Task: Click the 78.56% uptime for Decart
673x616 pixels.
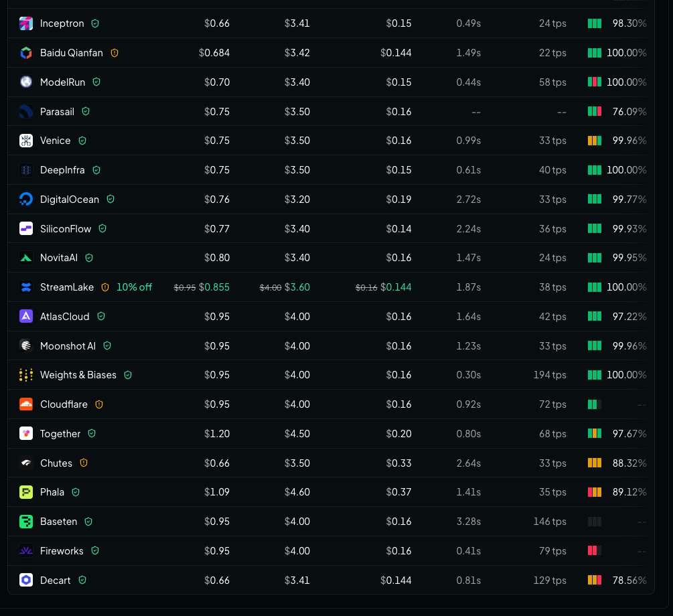Action: click(629, 580)
